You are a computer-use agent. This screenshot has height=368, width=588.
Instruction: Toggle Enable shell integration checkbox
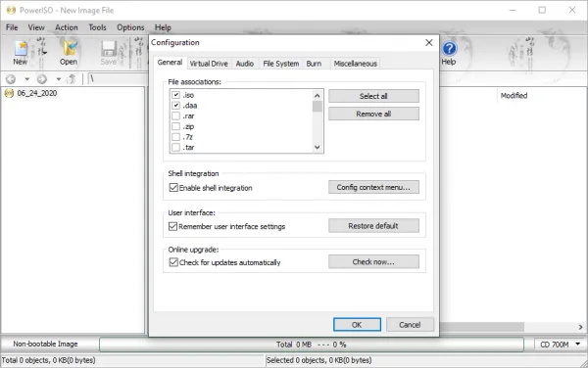[173, 188]
